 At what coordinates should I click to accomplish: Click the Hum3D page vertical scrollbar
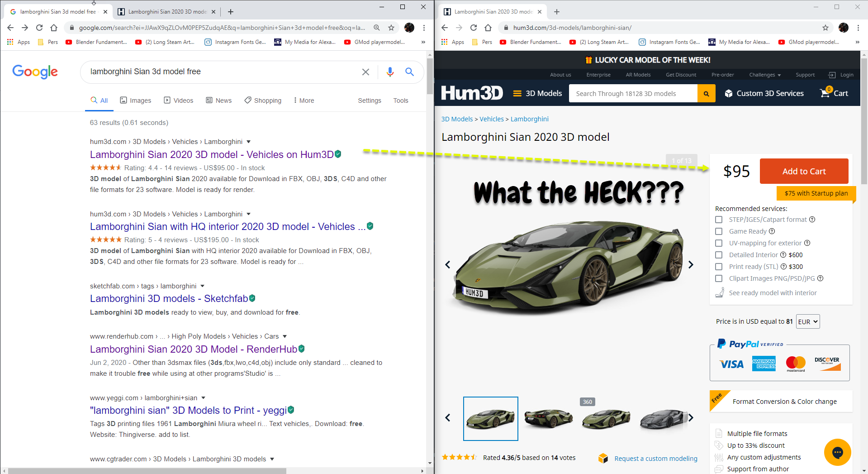[x=864, y=120]
